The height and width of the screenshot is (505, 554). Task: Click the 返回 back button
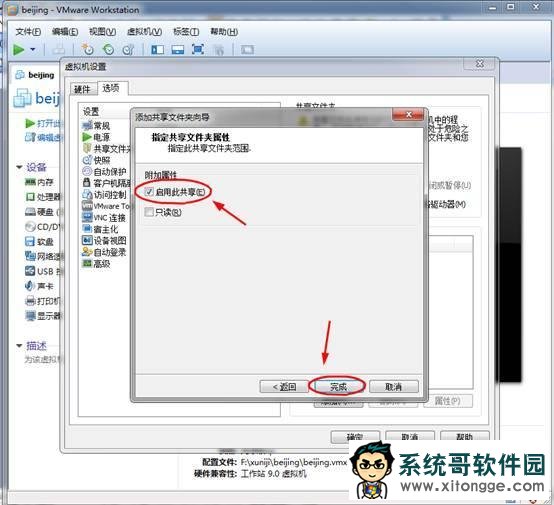tap(284, 387)
